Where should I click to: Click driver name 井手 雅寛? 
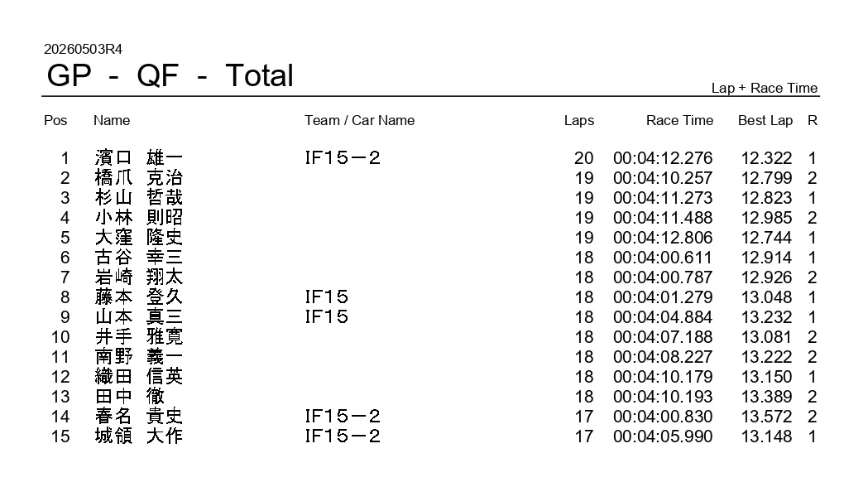coord(138,337)
